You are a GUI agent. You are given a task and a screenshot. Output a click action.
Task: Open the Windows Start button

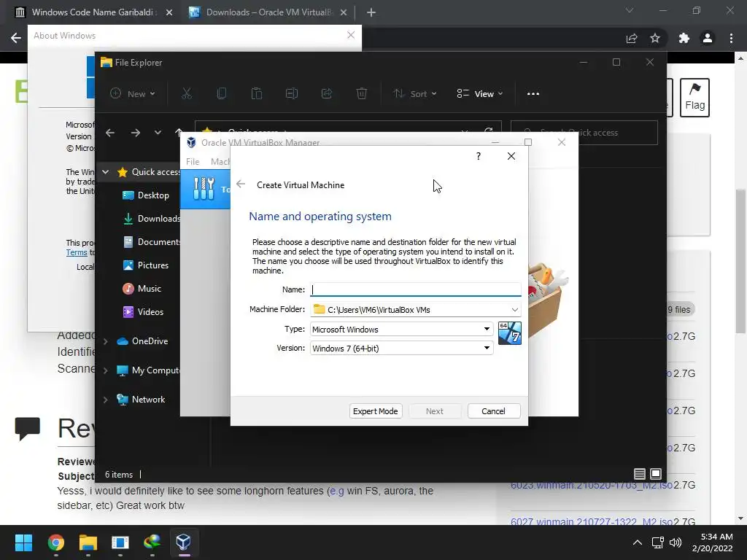[x=23, y=542]
